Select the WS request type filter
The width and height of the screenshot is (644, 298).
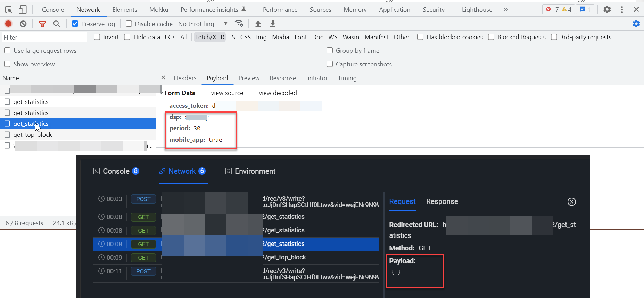pyautogui.click(x=333, y=37)
